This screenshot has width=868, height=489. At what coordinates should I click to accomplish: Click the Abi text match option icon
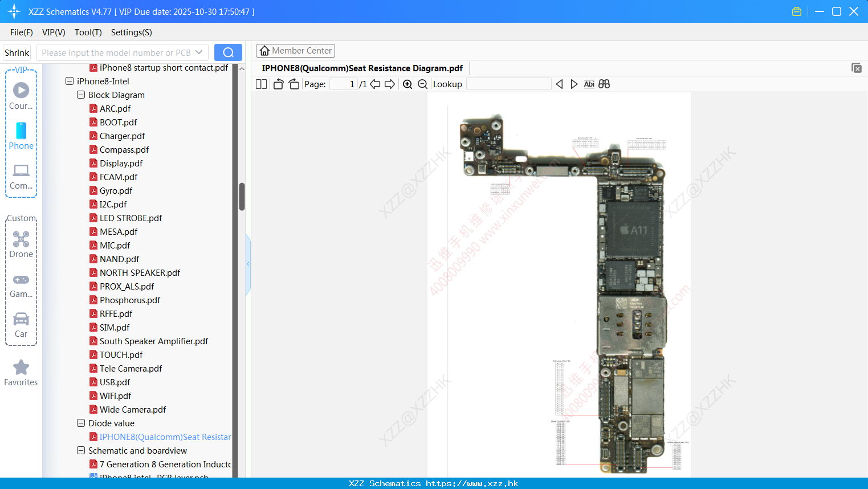pos(589,84)
